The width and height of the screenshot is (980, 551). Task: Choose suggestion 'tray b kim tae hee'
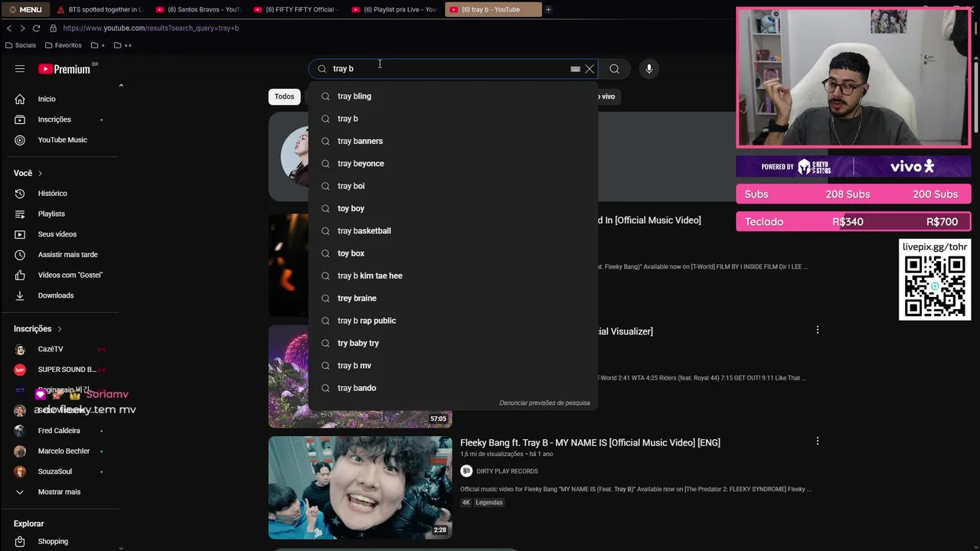453,275
